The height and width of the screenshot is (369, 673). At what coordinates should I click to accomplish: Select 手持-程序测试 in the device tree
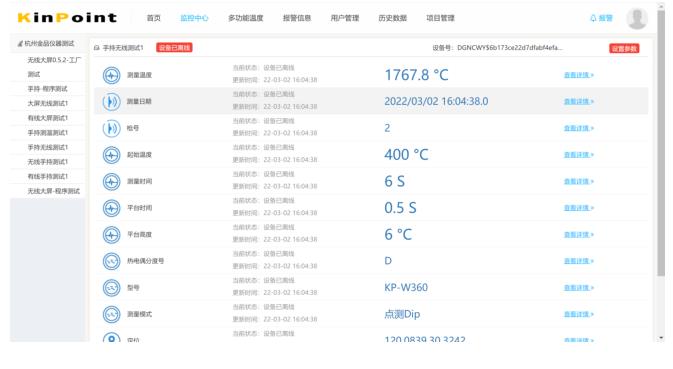point(47,89)
